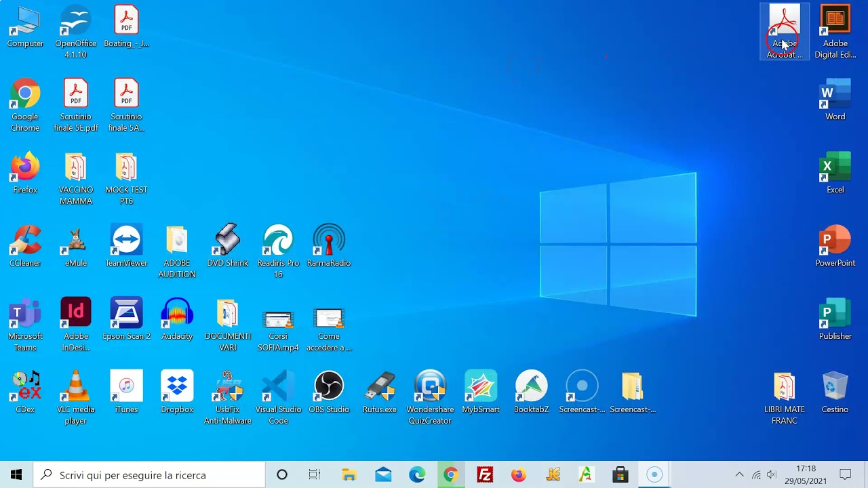Viewport: 868px width, 488px height.
Task: Launch VLC media player shortcut
Action: [75, 399]
